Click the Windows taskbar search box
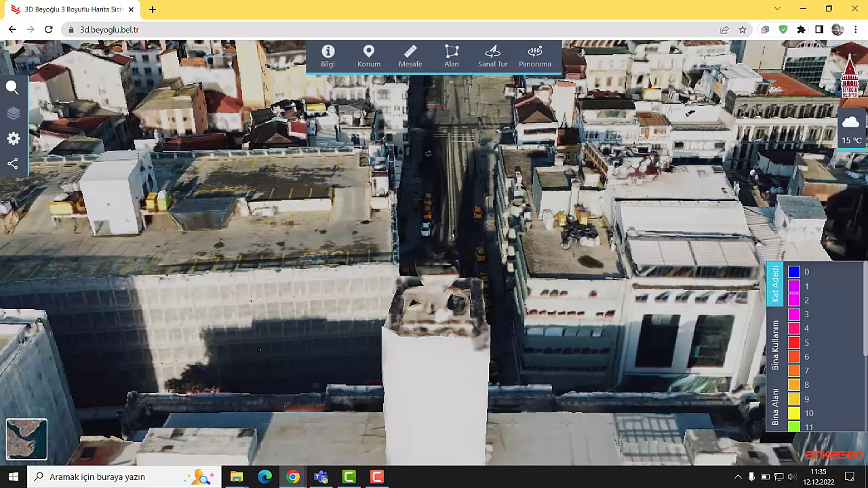 124,477
